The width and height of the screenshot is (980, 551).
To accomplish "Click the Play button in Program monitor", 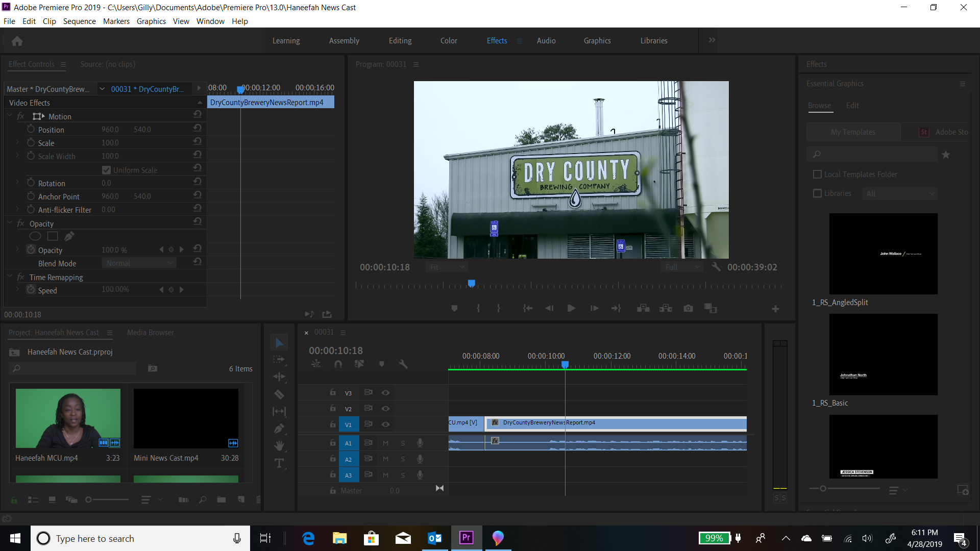I will (571, 308).
